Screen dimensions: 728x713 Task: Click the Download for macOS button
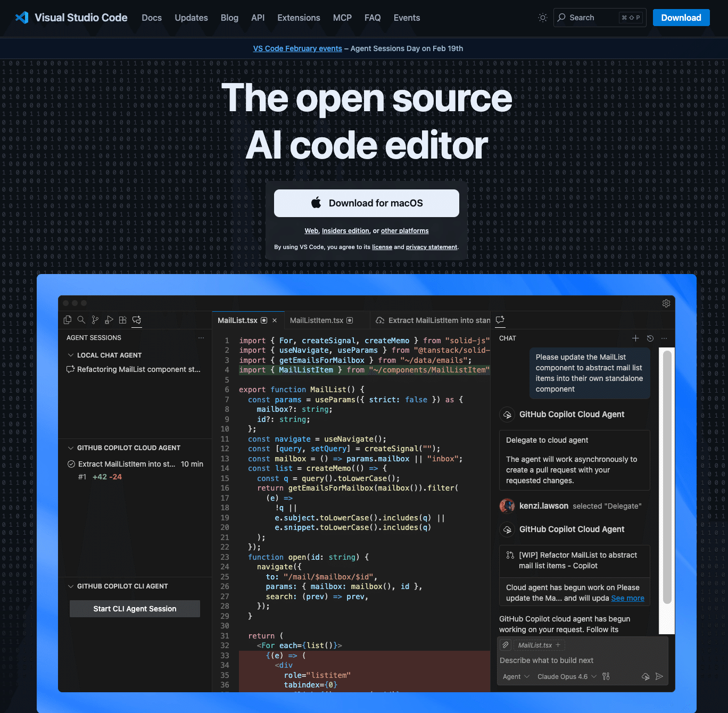pyautogui.click(x=367, y=203)
